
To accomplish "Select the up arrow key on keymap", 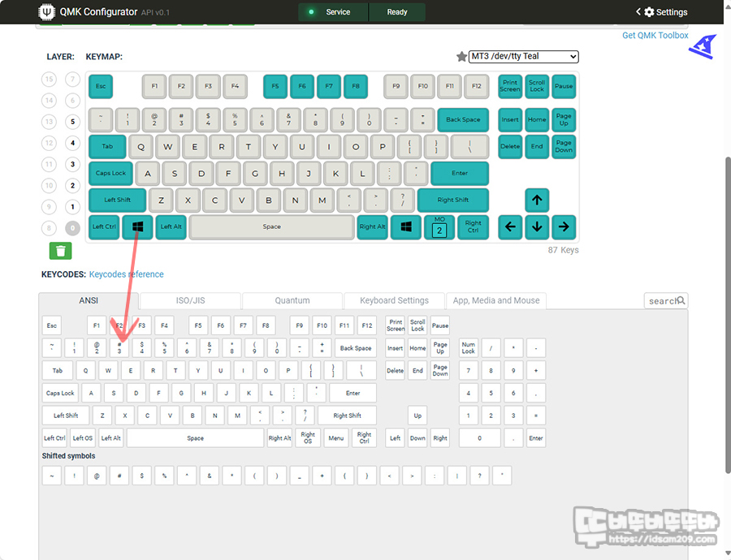I will pyautogui.click(x=537, y=200).
